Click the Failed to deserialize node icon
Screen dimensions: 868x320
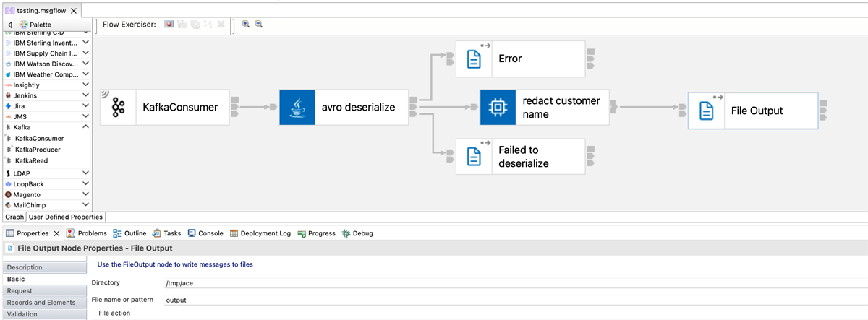coord(474,156)
